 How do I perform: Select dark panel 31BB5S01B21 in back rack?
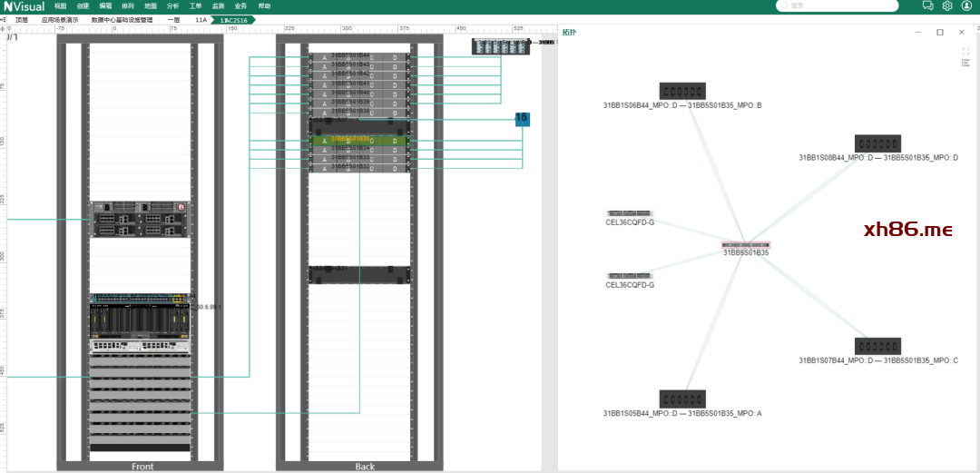pos(359,275)
